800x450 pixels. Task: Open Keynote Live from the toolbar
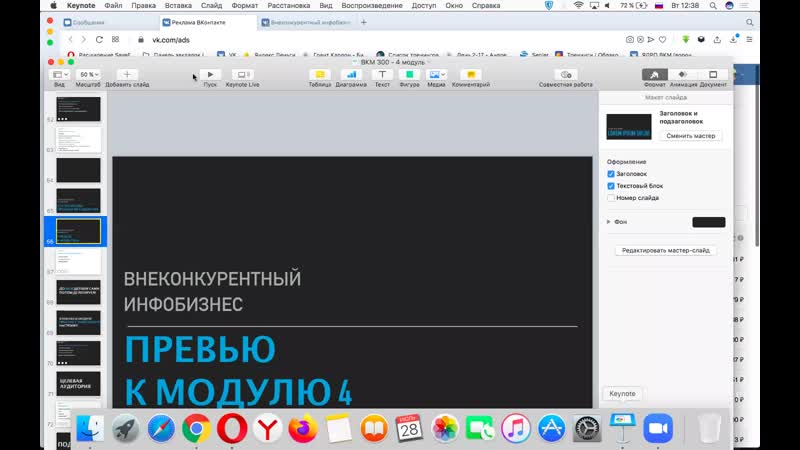[242, 74]
